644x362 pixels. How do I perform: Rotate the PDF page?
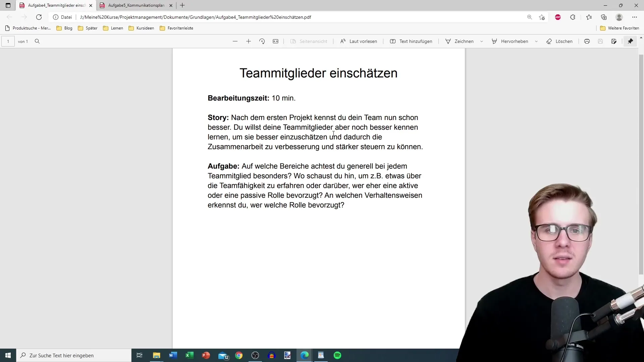coord(262,41)
